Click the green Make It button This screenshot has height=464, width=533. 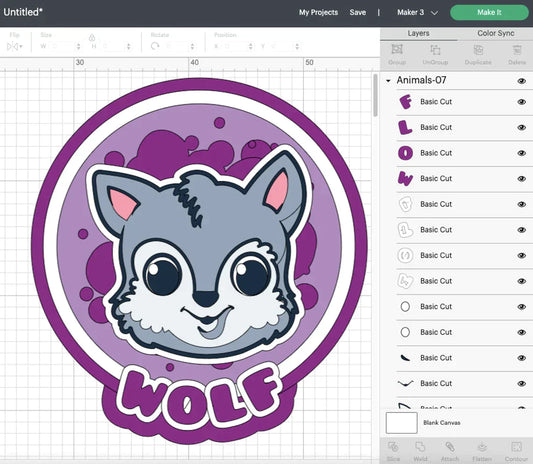(489, 13)
